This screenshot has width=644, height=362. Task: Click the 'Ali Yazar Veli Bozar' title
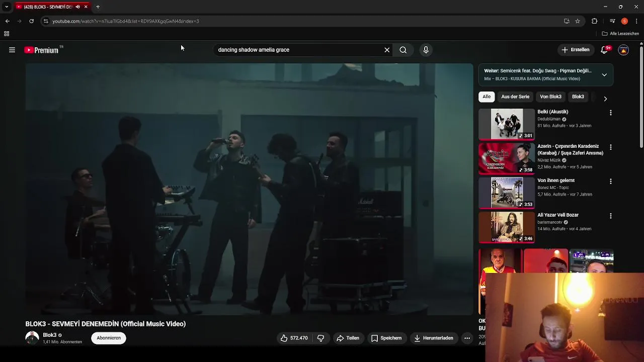(x=558, y=215)
